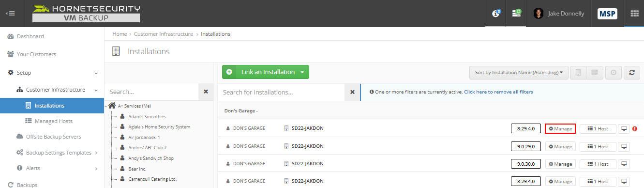
Task: Select Andy's Sandwich Shop customer
Action: pyautogui.click(x=151, y=158)
